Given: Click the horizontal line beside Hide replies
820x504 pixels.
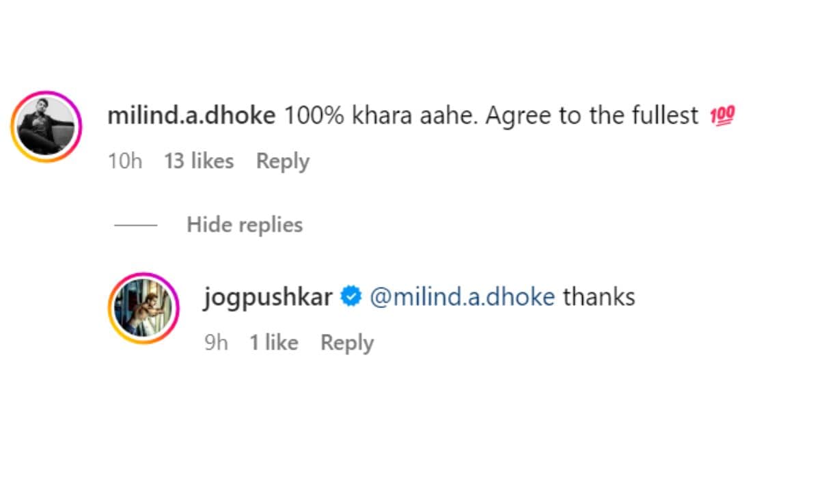Looking at the screenshot, I should (135, 225).
